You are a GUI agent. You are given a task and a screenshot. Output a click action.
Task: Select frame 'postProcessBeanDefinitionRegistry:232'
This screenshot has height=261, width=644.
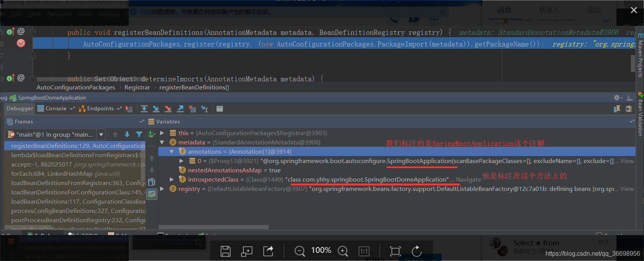[75, 220]
